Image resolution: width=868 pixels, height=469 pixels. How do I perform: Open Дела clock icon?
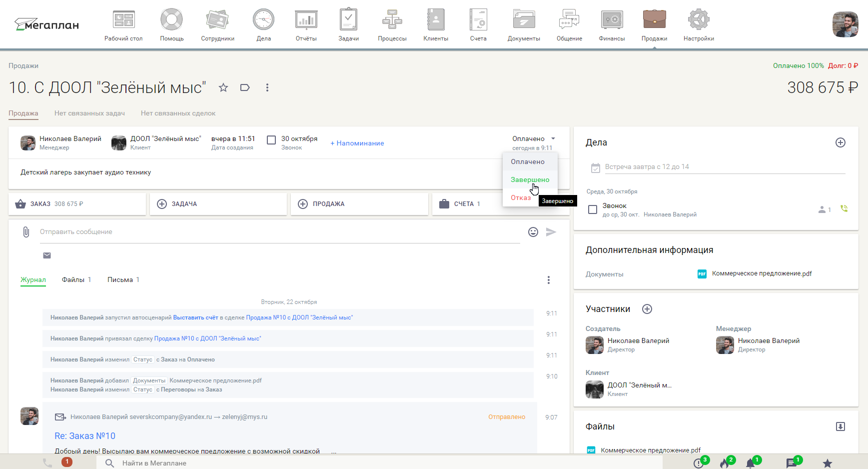(263, 20)
